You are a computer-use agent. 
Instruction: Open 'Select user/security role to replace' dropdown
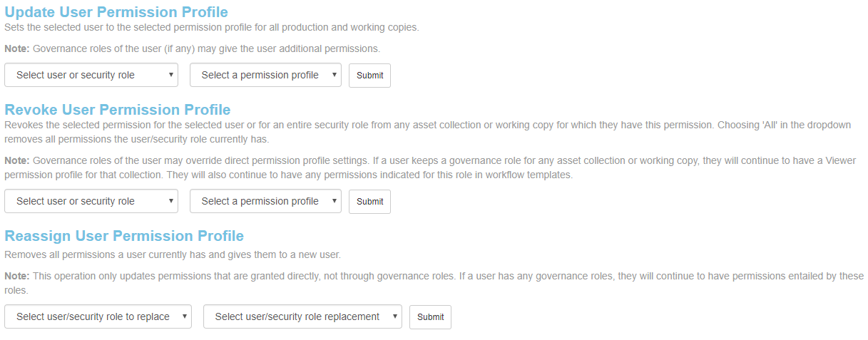pos(98,316)
